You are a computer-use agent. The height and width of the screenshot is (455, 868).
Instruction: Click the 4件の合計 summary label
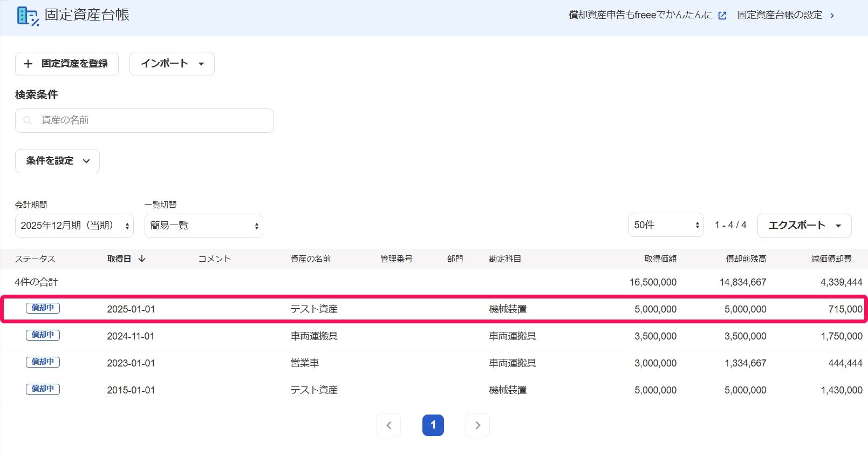click(36, 282)
